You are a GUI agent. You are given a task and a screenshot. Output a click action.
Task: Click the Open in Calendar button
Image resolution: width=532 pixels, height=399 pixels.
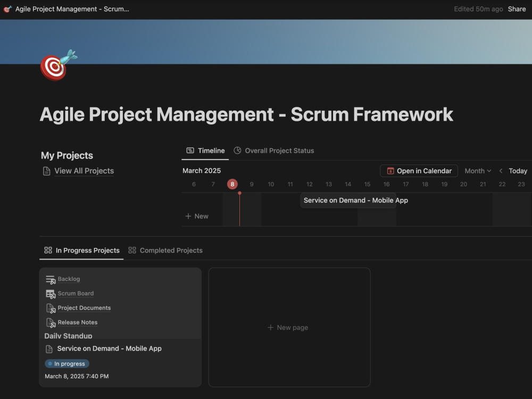point(419,171)
